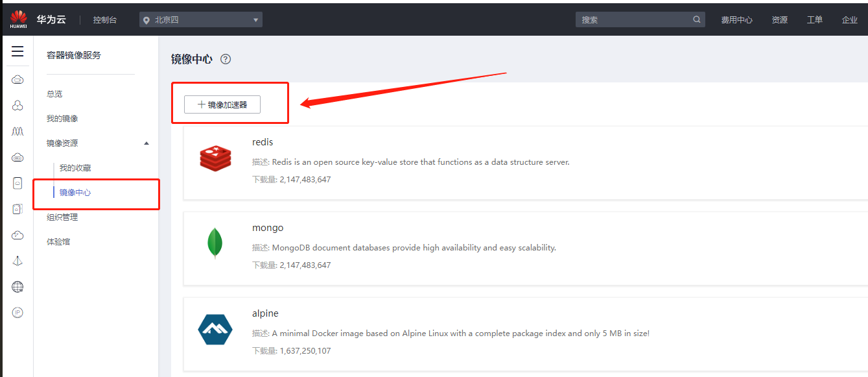This screenshot has width=868, height=377.
Task: Select 镜像中心 submenu item
Action: (75, 193)
